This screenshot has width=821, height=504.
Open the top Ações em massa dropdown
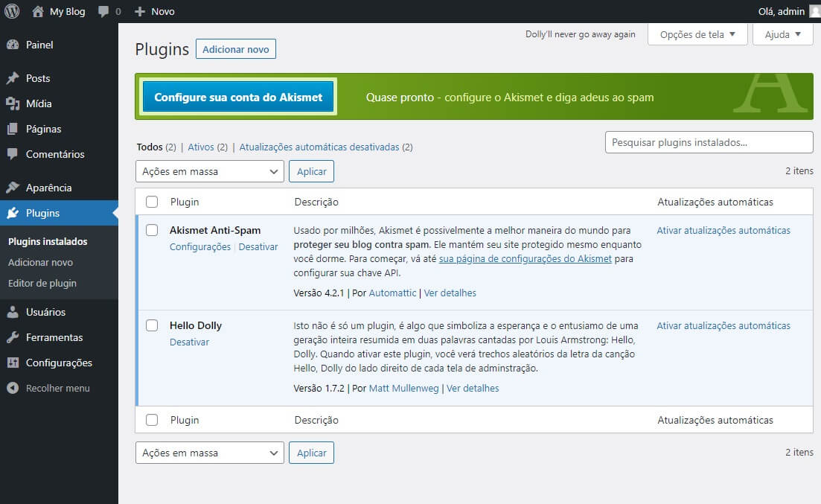click(x=209, y=171)
